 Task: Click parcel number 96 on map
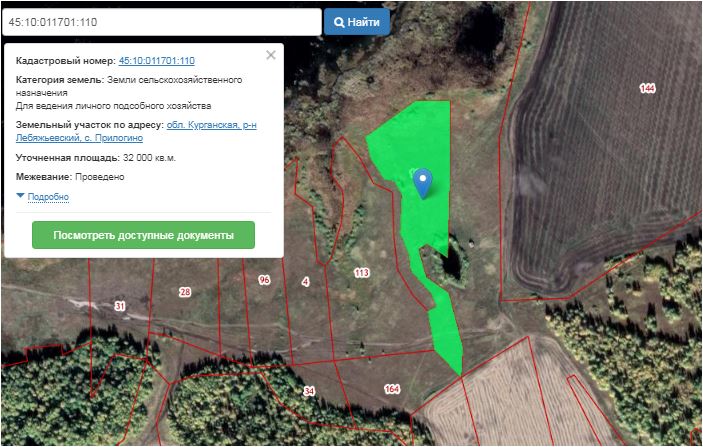tap(264, 280)
